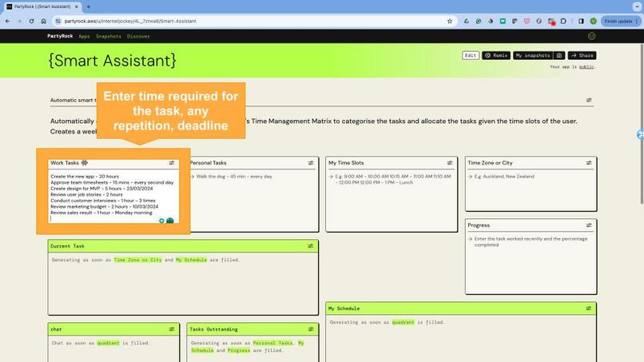Click the Finish update button

(621, 21)
